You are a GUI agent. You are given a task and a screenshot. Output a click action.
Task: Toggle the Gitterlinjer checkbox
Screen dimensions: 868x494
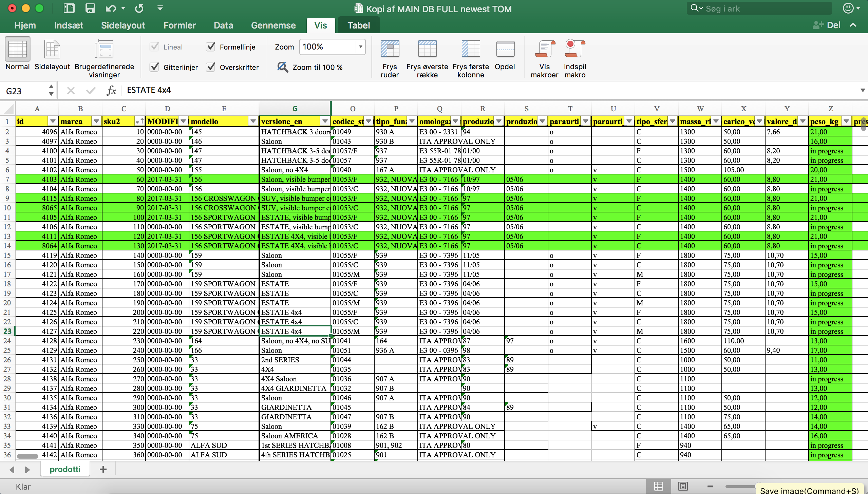pyautogui.click(x=154, y=67)
